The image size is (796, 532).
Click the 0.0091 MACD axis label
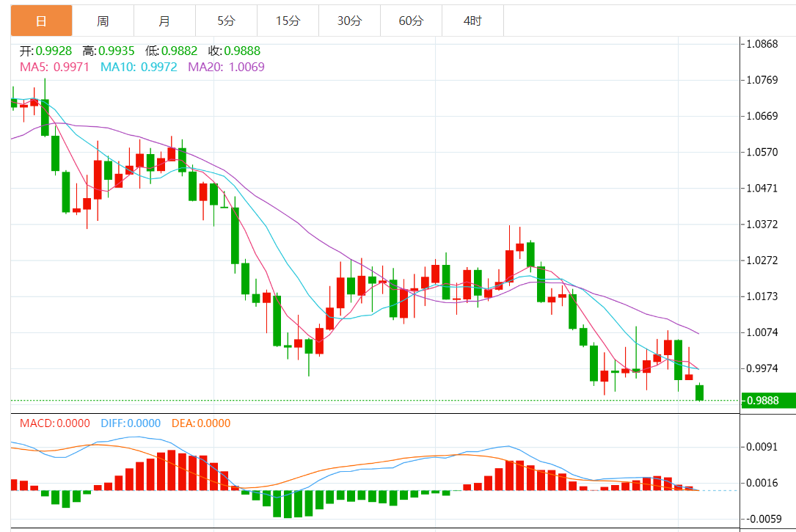click(x=762, y=447)
